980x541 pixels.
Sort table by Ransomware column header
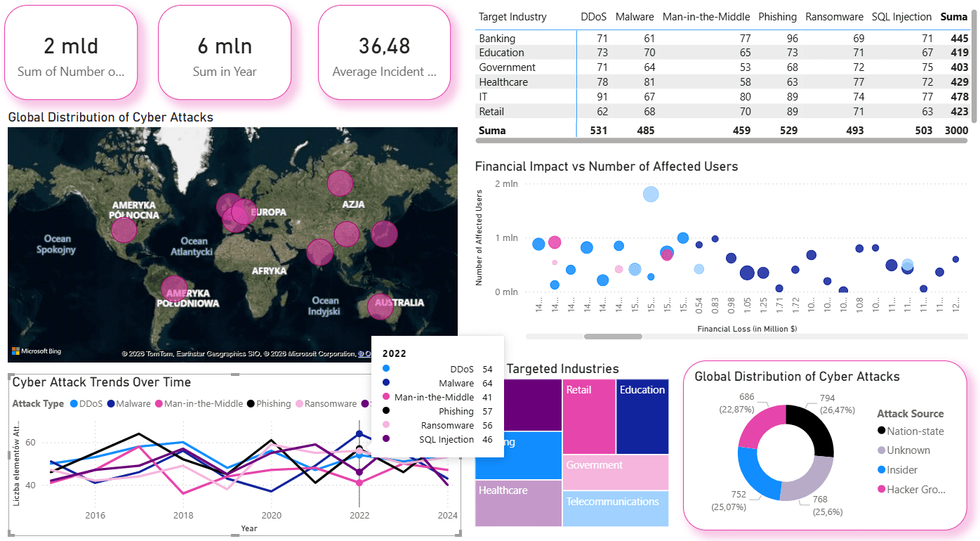[x=835, y=17]
